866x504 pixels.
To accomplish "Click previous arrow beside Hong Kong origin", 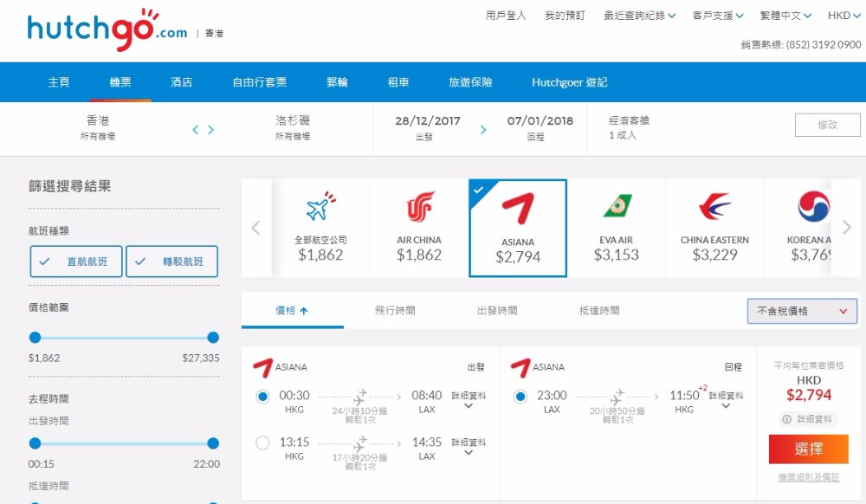I will click(195, 130).
